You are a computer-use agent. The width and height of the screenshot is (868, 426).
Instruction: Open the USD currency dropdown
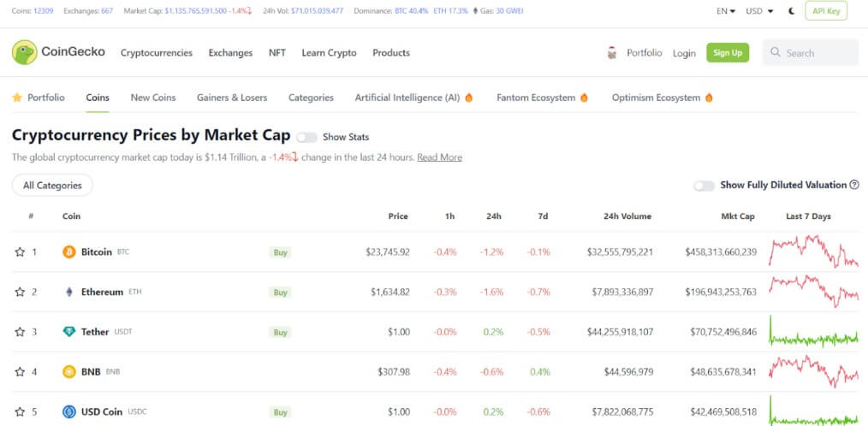[x=759, y=11]
